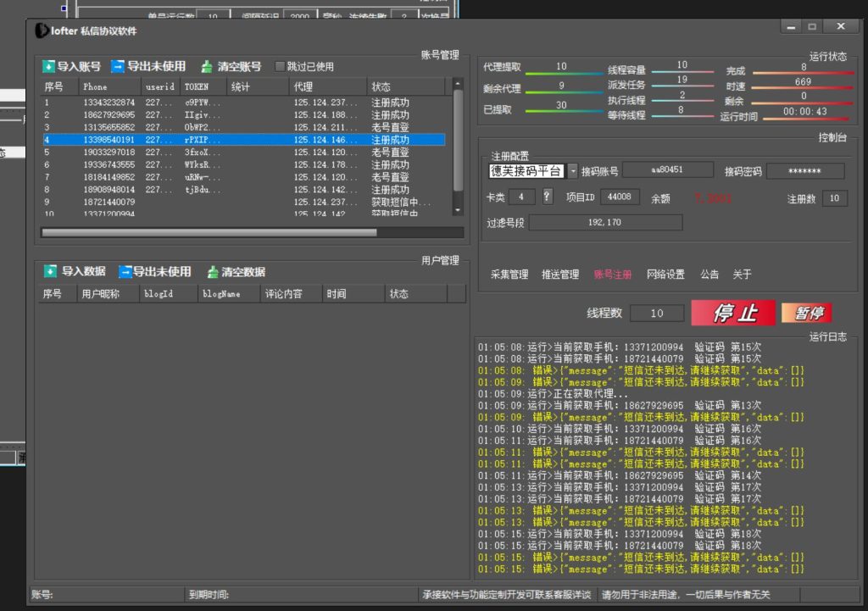Switch to the 推送管理 tab
This screenshot has width=868, height=611.
(x=560, y=275)
